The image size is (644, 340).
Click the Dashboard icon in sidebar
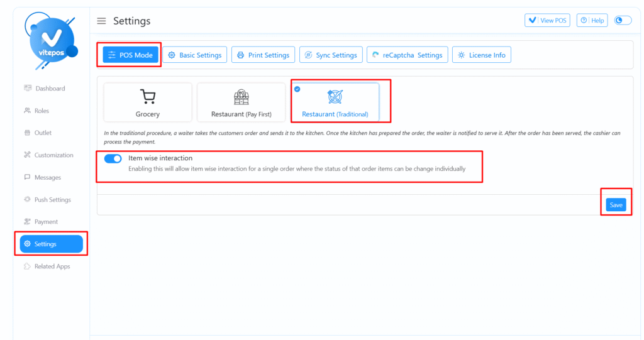[28, 88]
